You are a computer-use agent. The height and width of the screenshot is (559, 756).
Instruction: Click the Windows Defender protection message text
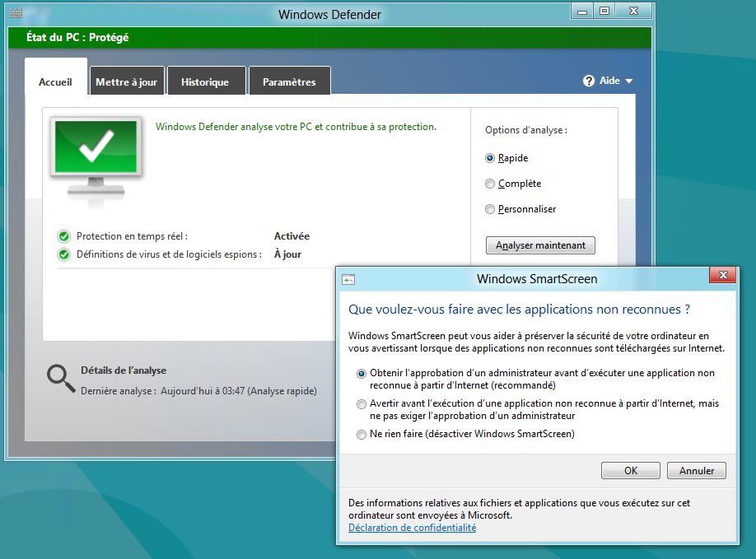pyautogui.click(x=296, y=127)
